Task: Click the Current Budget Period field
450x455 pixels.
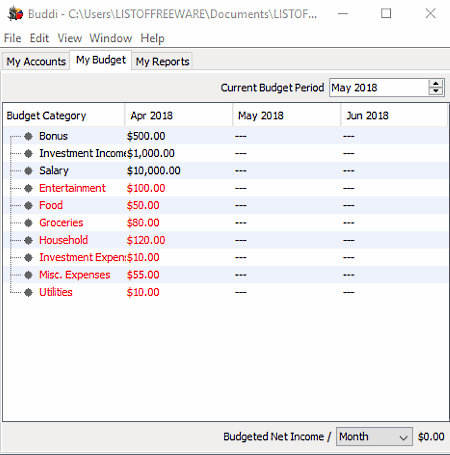Action: tap(379, 88)
